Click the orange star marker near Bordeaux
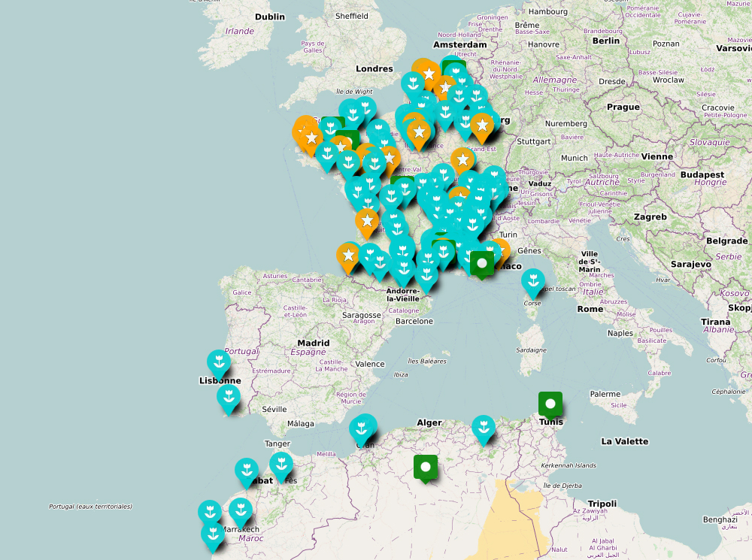Image resolution: width=752 pixels, height=560 pixels. tap(367, 221)
